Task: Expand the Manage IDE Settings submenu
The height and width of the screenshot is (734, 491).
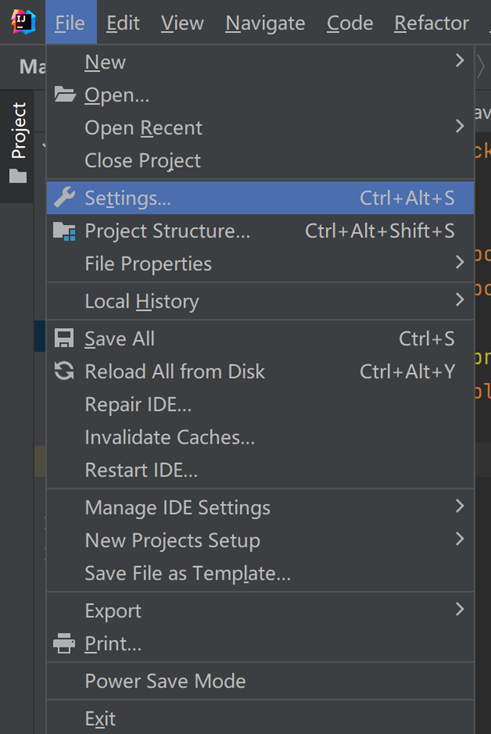Action: 260,507
